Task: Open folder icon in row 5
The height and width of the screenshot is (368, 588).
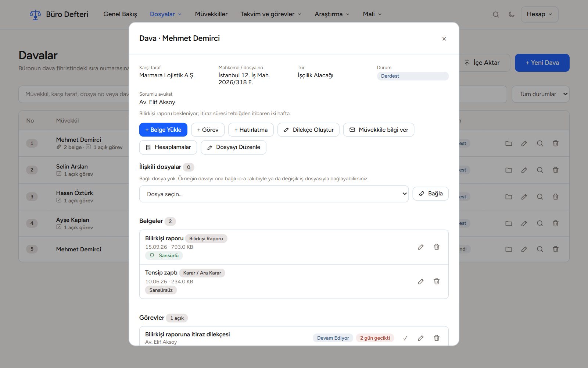Action: (x=509, y=249)
